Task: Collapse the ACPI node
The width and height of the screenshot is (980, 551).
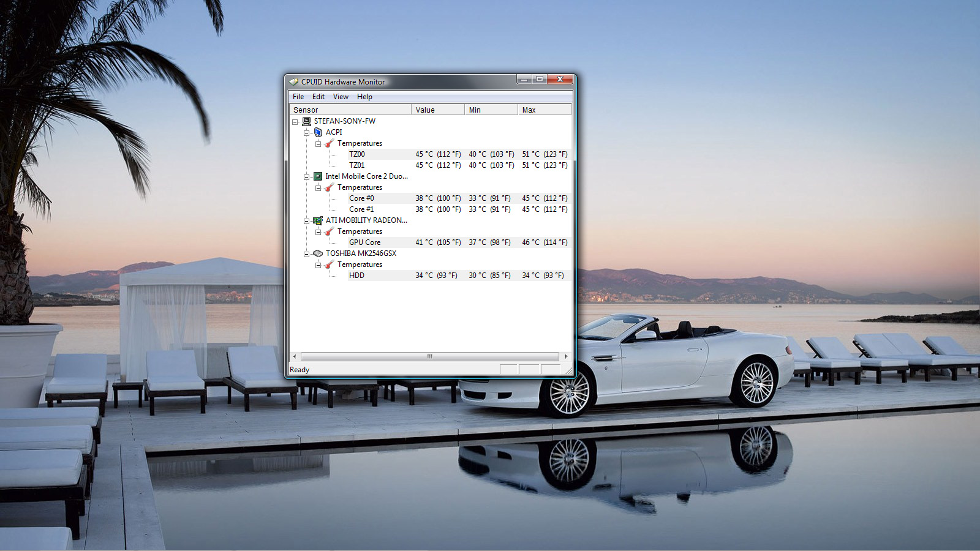Action: [x=307, y=133]
